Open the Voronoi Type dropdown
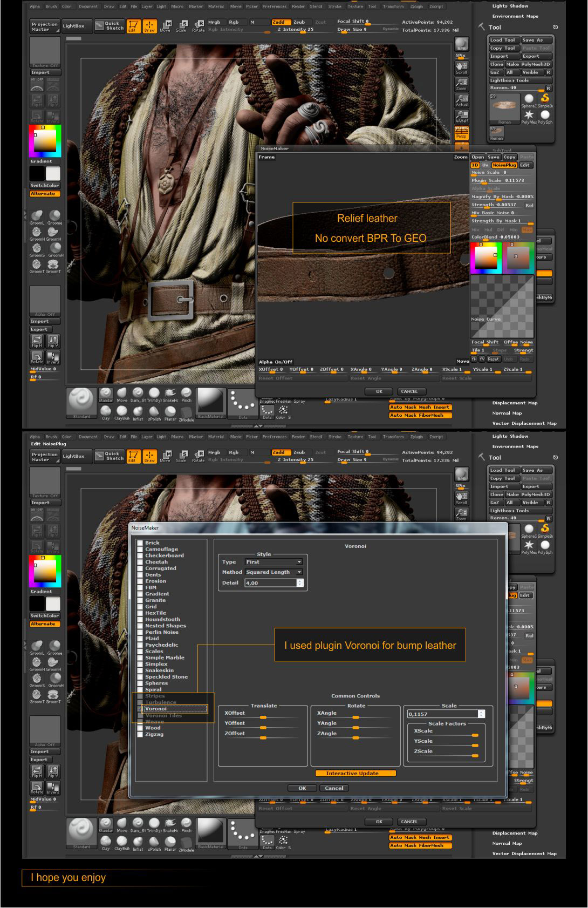Screen dimensions: 588x908 274,562
